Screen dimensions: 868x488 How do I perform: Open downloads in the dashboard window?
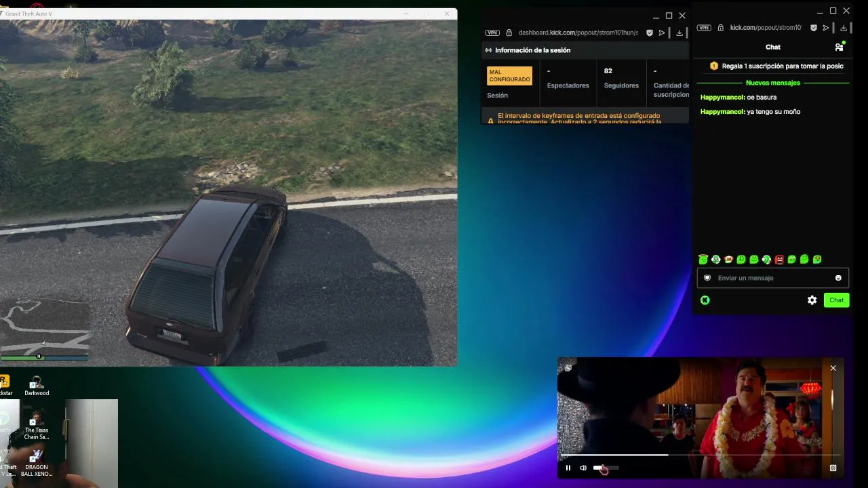tap(679, 33)
